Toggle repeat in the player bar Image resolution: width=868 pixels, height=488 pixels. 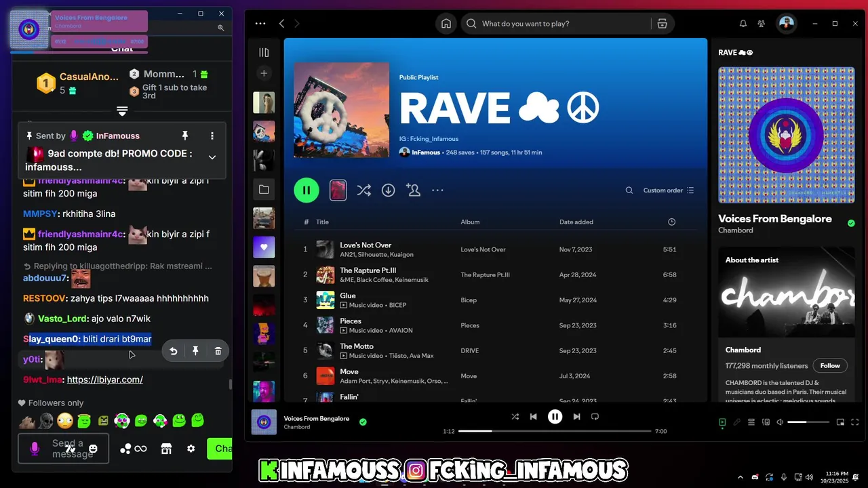(x=595, y=417)
